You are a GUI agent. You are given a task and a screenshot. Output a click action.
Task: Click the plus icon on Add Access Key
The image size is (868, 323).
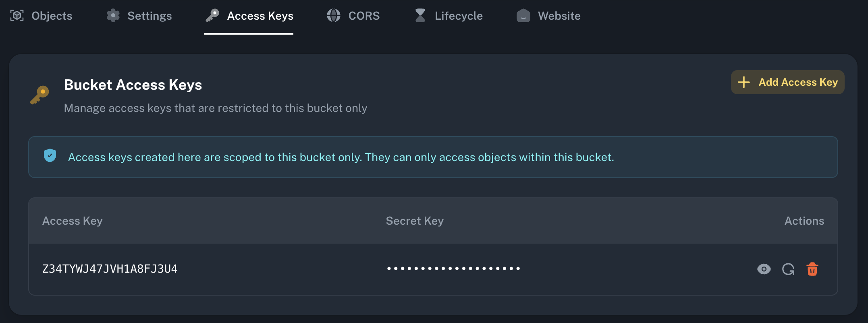click(x=744, y=82)
